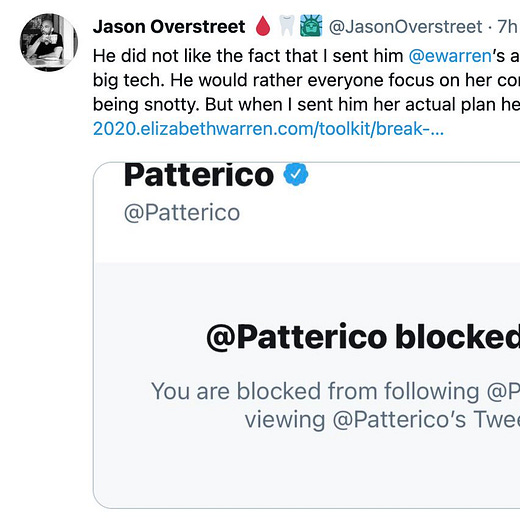Open the 2020.elizabethwarren.com toolkit link

click(268, 129)
